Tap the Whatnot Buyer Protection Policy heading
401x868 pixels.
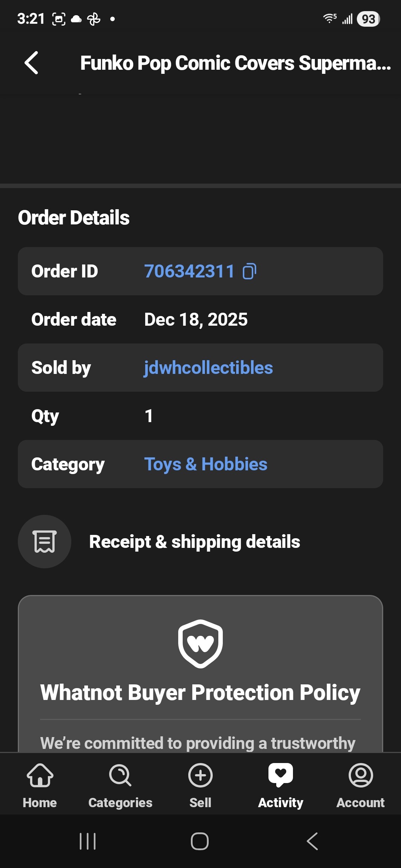(200, 693)
